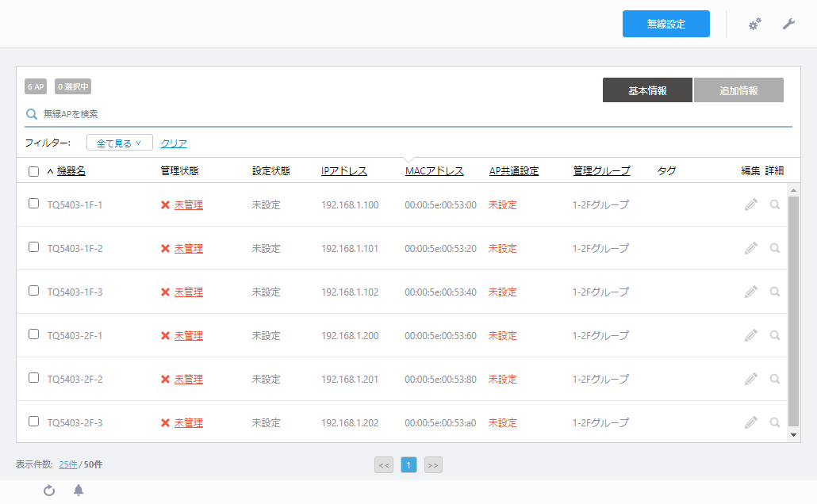
Task: Edit TQ5403-2F-3 with pencil icon
Action: pos(751,423)
